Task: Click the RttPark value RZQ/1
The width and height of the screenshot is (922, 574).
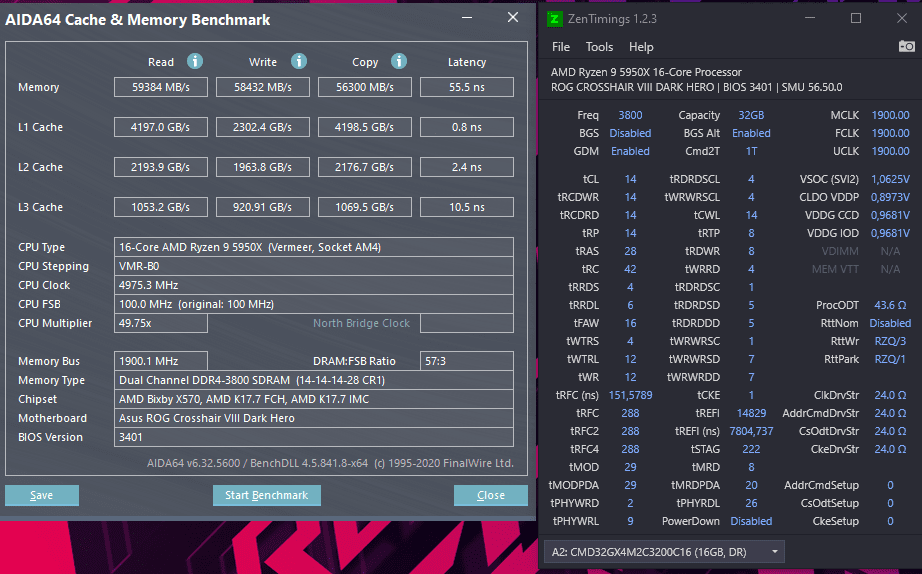Action: point(890,359)
